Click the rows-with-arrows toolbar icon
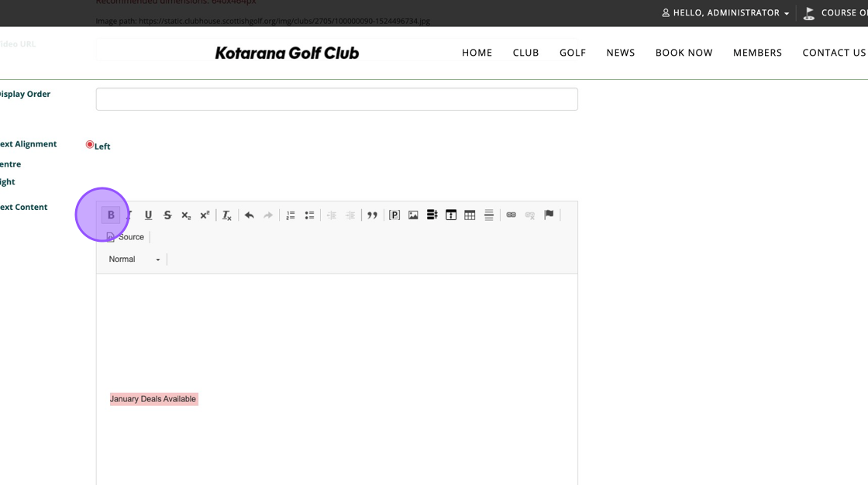This screenshot has height=485, width=868. [x=432, y=215]
